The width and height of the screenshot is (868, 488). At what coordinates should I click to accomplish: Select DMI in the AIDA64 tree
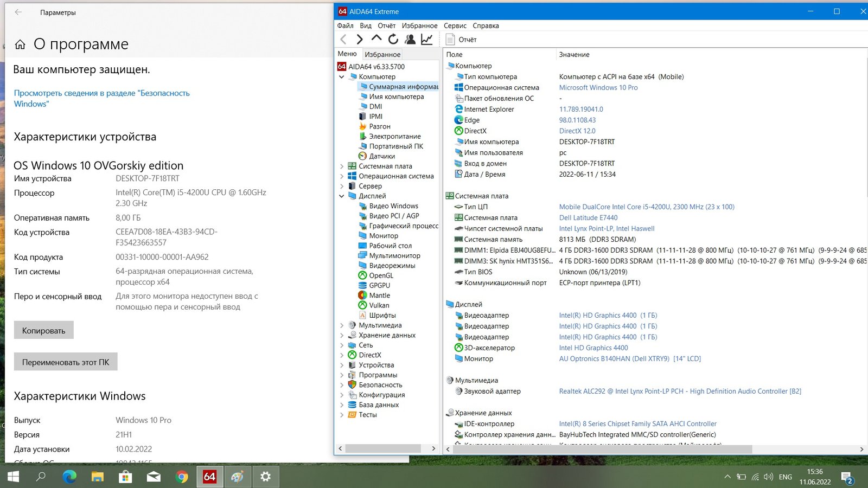tap(375, 106)
